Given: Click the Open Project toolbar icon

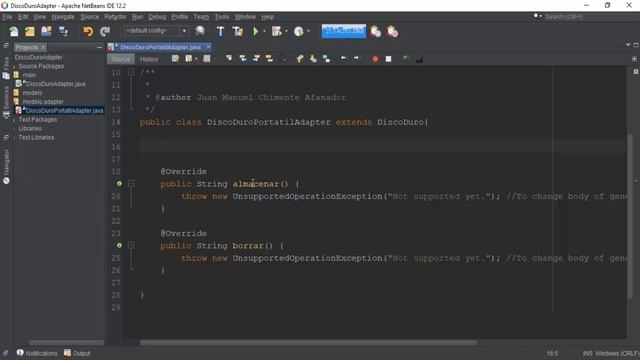Looking at the screenshot, I should point(46,31).
